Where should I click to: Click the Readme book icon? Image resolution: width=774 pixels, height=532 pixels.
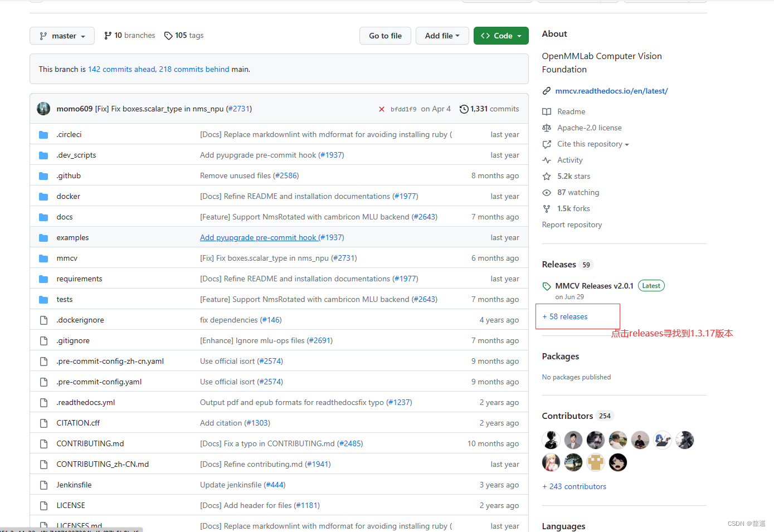coord(547,111)
